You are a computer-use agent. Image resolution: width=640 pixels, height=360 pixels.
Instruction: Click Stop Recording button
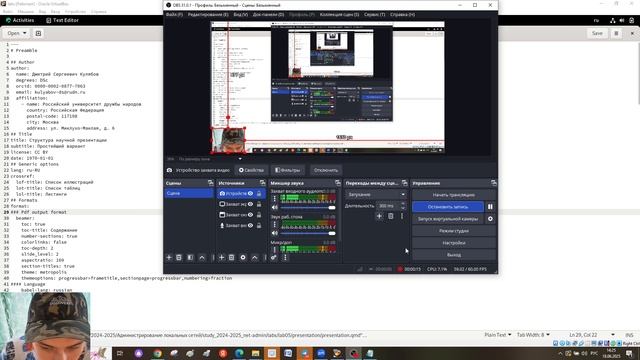pyautogui.click(x=448, y=207)
